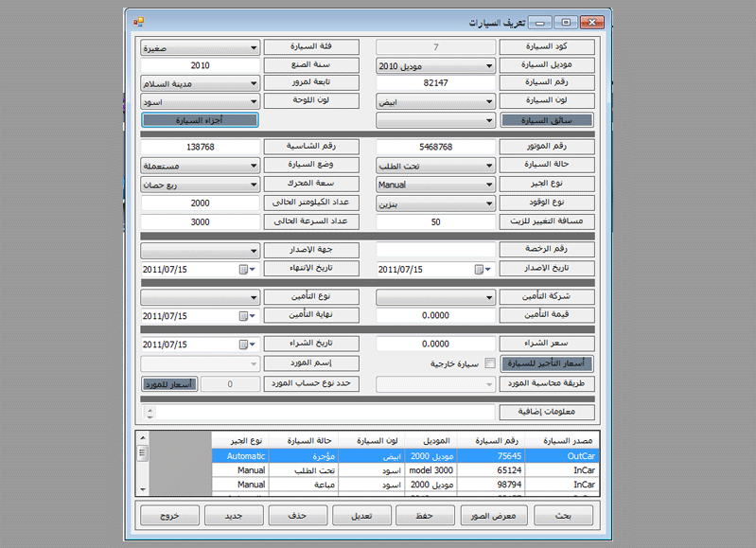Viewport: 756px width, 548px height.
Task: Open the سعة المحرك dropdown showing ربع حصان
Action: point(200,185)
